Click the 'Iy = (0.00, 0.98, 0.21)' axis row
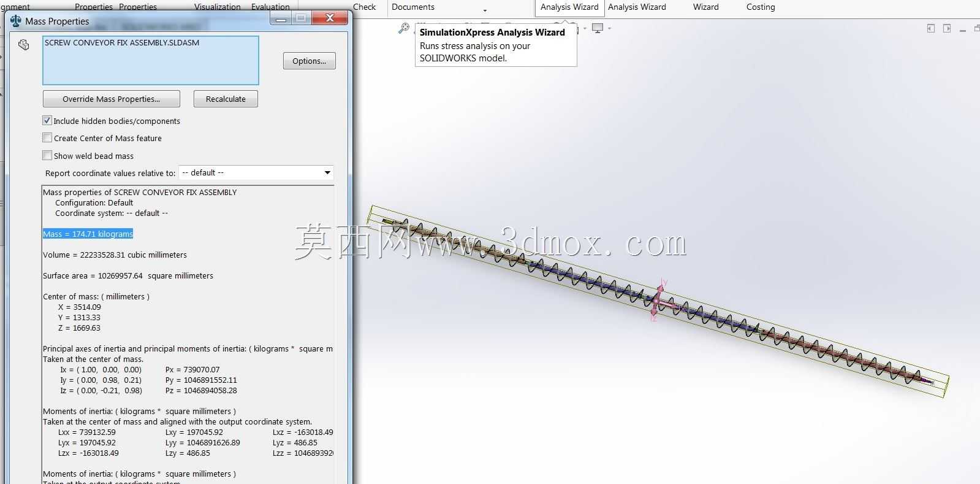Screen dimensions: 980x484 (101, 380)
